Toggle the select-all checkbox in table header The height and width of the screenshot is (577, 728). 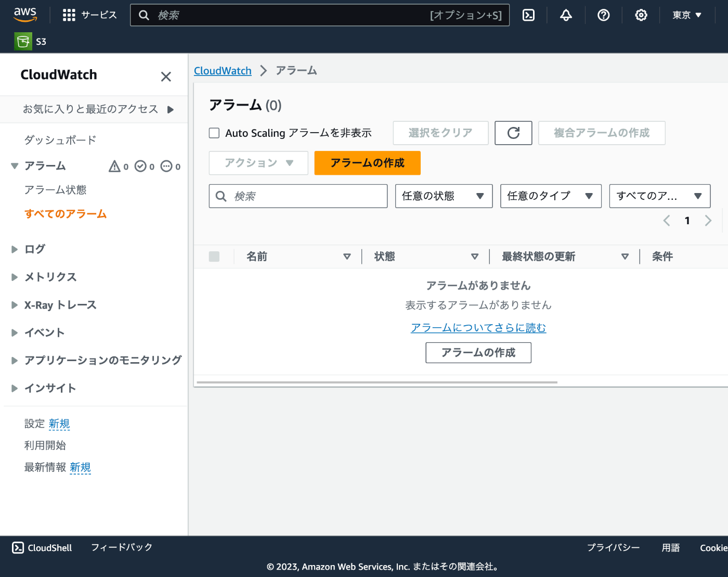point(214,257)
